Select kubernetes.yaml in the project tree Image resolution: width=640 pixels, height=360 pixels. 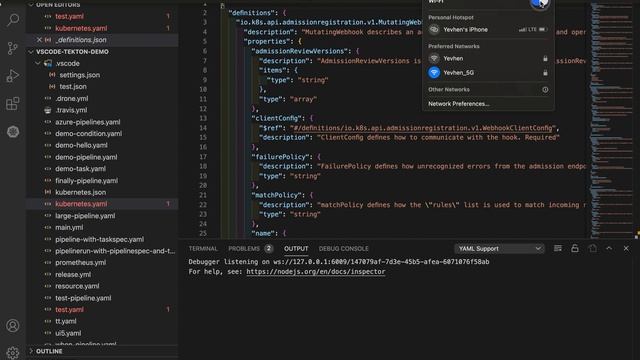[x=102, y=204]
